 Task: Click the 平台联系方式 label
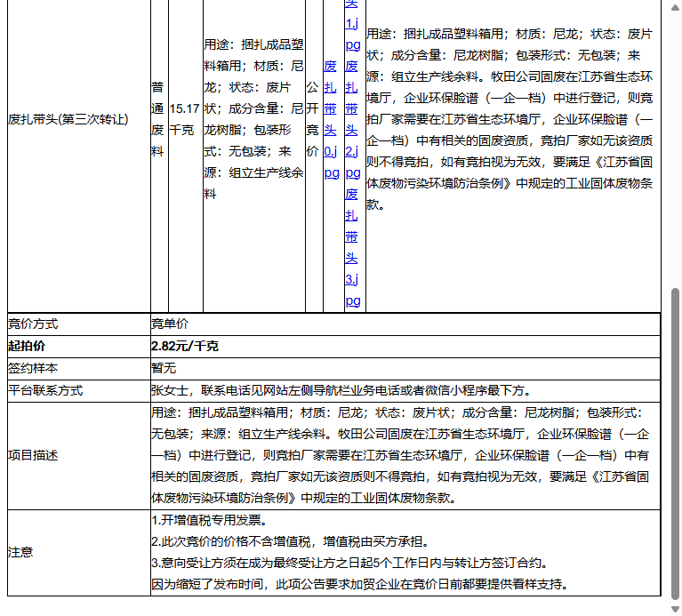click(x=45, y=390)
